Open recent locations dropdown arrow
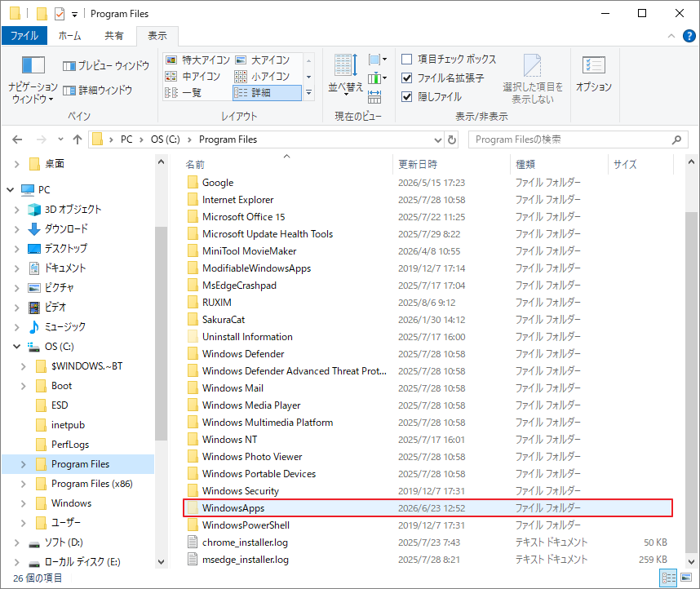Screen dimensions: 700x589 pyautogui.click(x=60, y=139)
